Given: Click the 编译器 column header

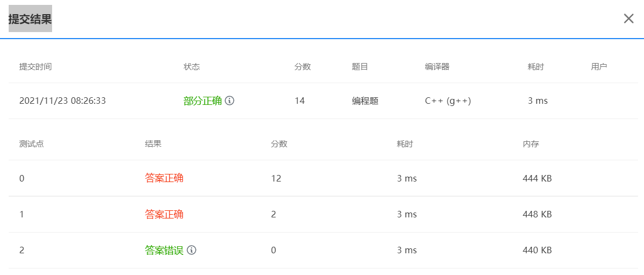Looking at the screenshot, I should (437, 67).
